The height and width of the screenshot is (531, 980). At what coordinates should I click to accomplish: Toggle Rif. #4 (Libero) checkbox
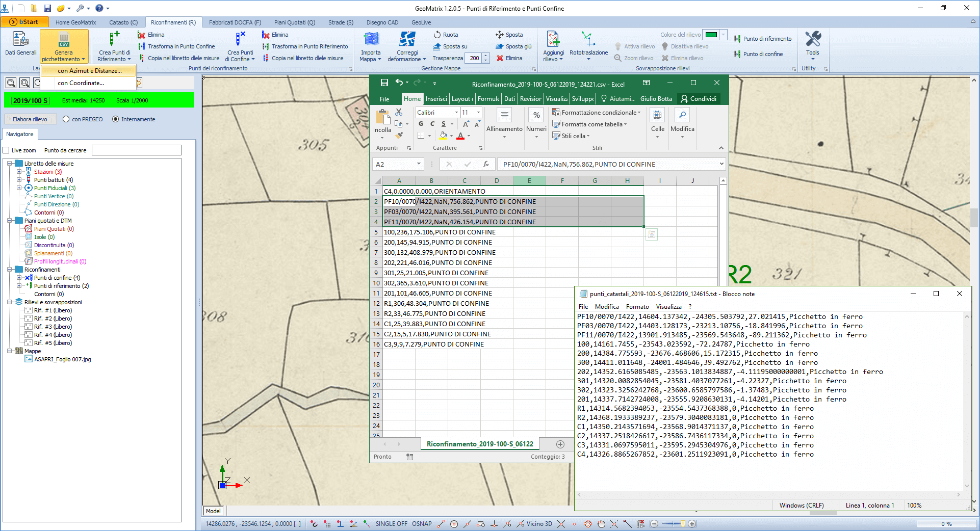(29, 335)
